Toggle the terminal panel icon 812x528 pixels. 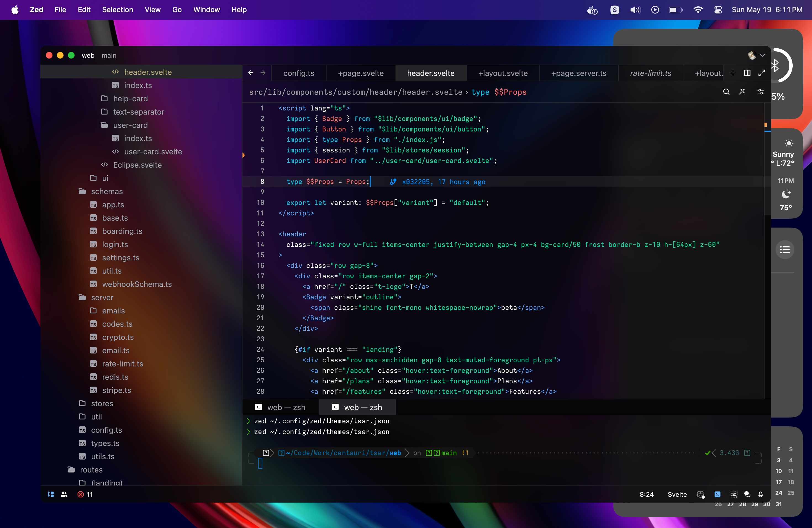pos(718,494)
